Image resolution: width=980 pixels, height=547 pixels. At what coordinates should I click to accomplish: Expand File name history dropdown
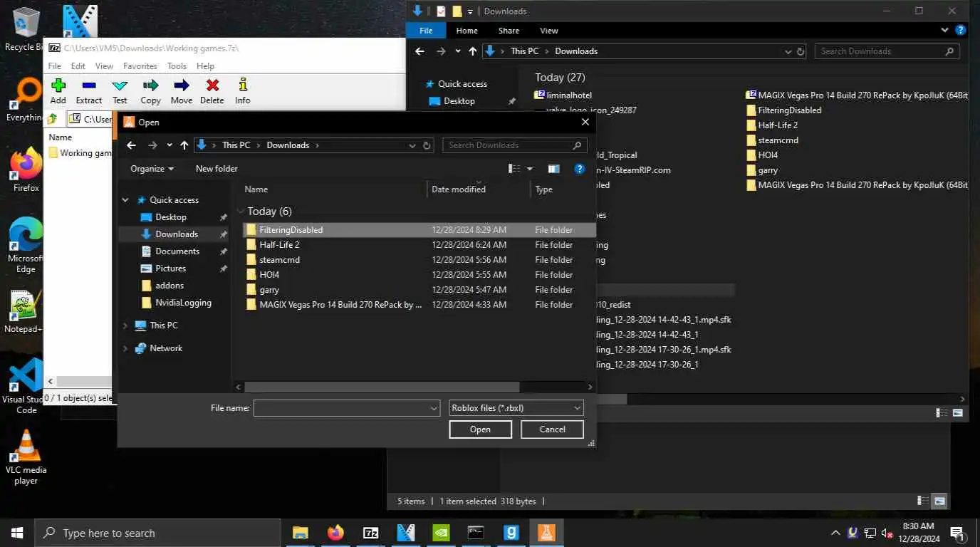434,408
